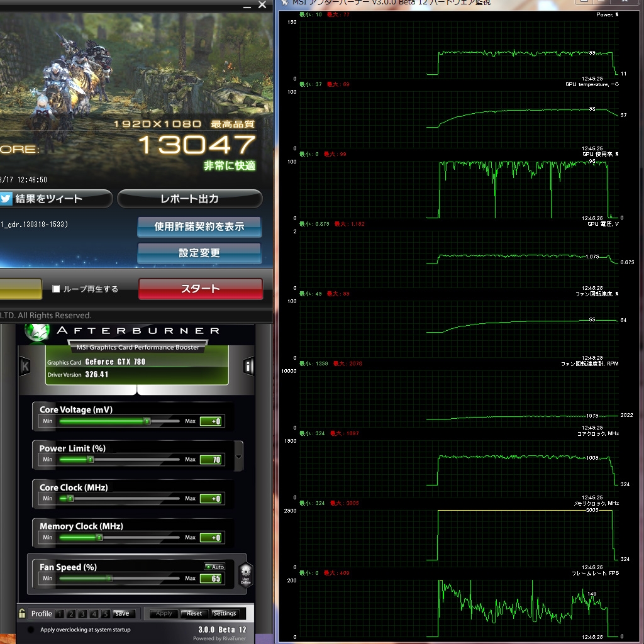The width and height of the screenshot is (644, 644).
Task: Toggle the Fan Speed Auto button
Action: pos(215,567)
